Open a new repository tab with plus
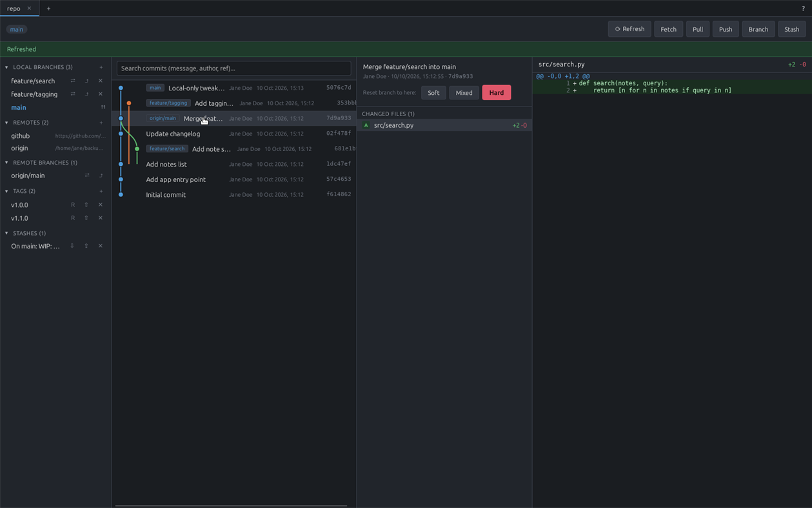The image size is (812, 508). pyautogui.click(x=48, y=8)
